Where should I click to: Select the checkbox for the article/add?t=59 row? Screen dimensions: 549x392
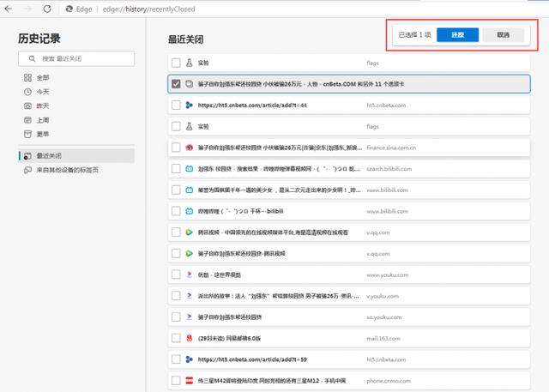176,359
